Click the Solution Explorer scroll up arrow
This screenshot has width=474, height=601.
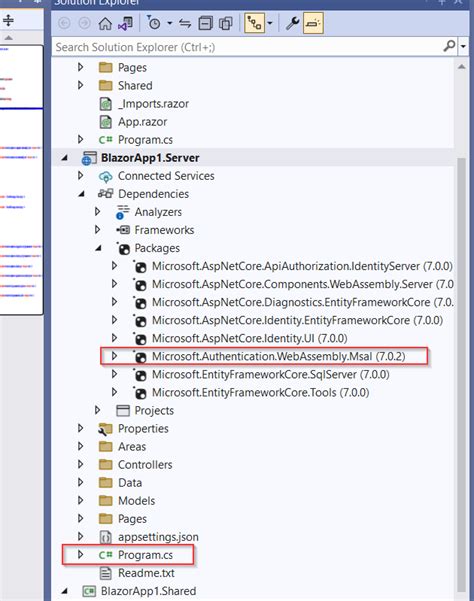[461, 67]
